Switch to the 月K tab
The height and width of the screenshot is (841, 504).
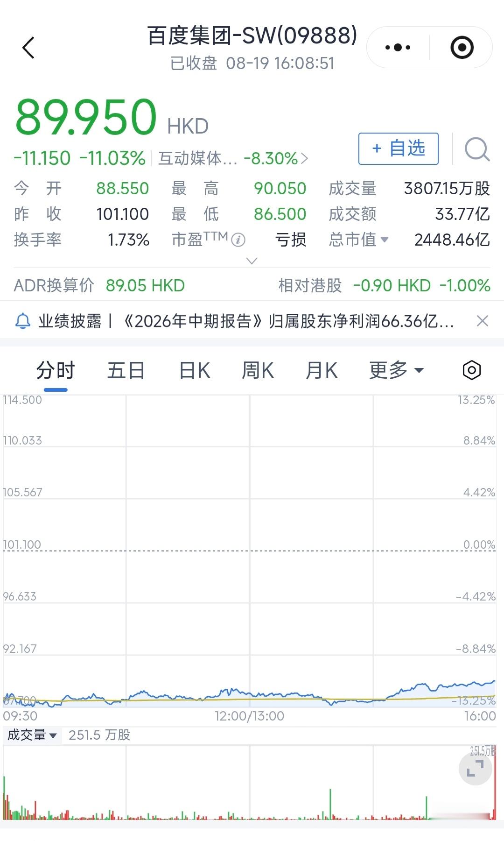pos(322,370)
